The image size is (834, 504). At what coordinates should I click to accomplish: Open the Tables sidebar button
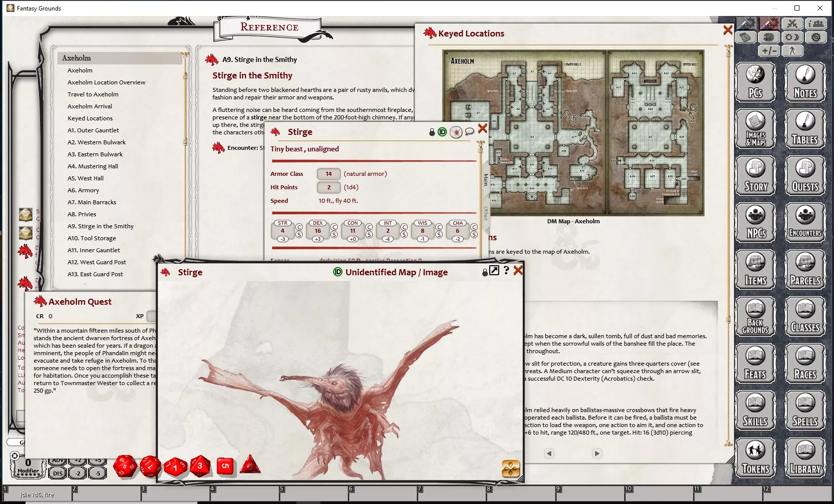pyautogui.click(x=805, y=129)
